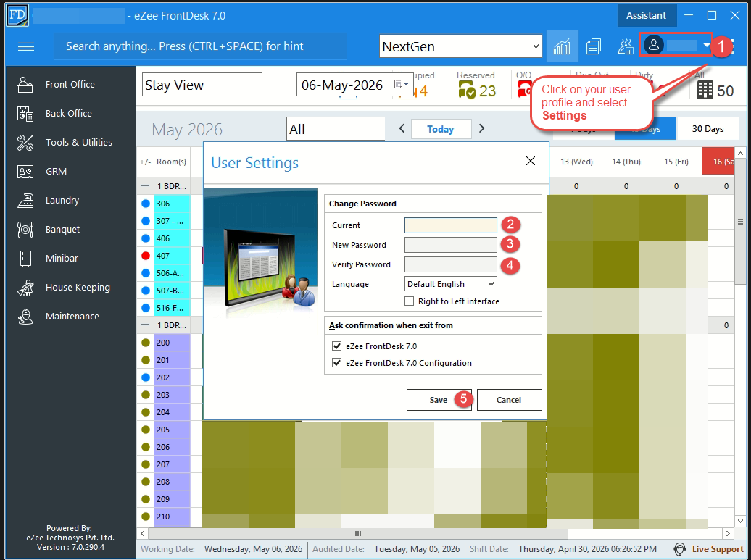The width and height of the screenshot is (751, 560).
Task: Open the Language dropdown
Action: coord(451,284)
